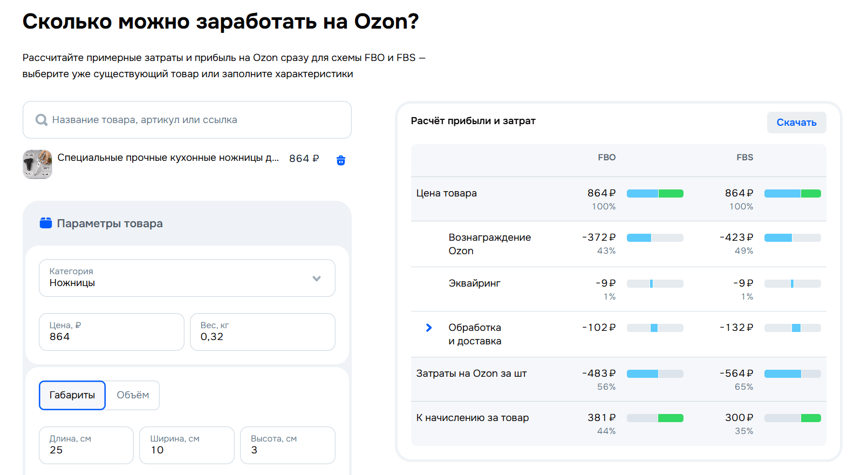Click the FBO Цена товара progress bar
The image size is (868, 475).
point(655,194)
